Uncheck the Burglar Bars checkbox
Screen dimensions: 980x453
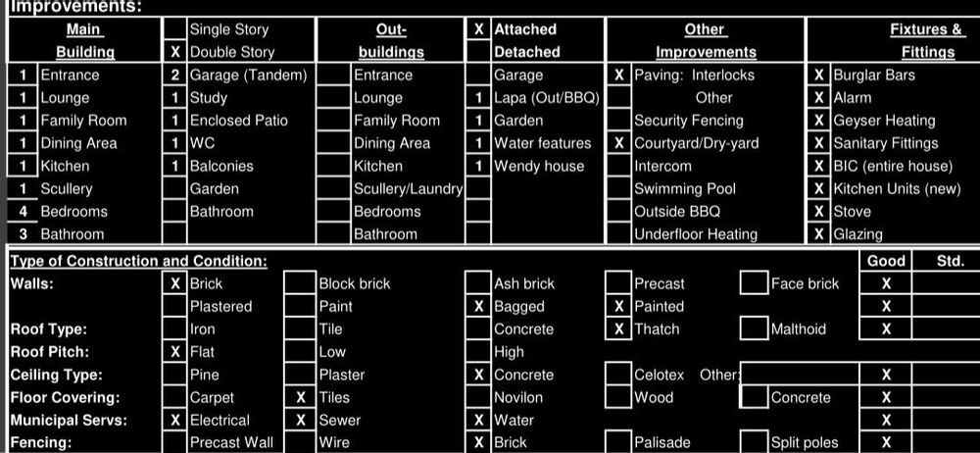818,75
